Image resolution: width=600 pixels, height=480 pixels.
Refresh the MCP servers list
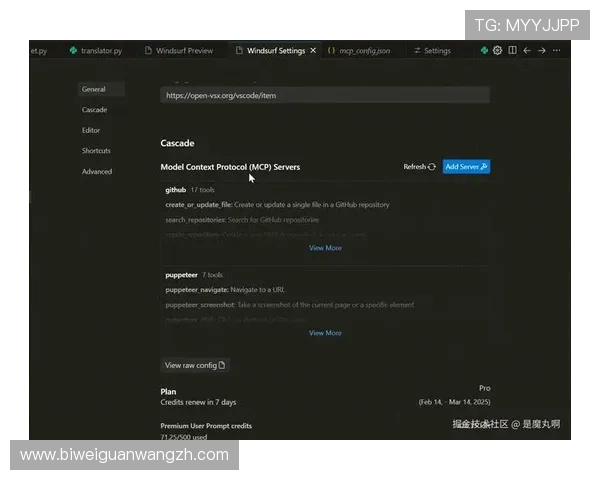[419, 167]
